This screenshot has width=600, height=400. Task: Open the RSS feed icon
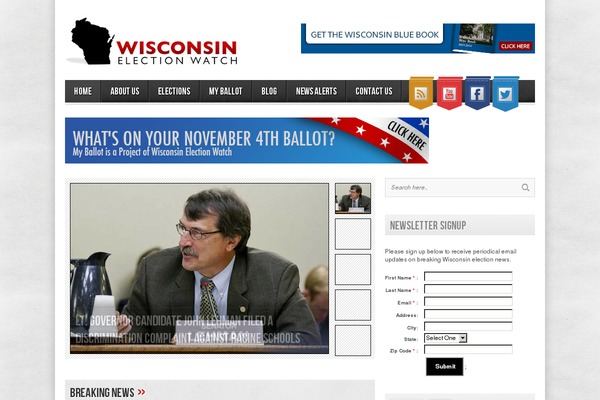coord(421,93)
